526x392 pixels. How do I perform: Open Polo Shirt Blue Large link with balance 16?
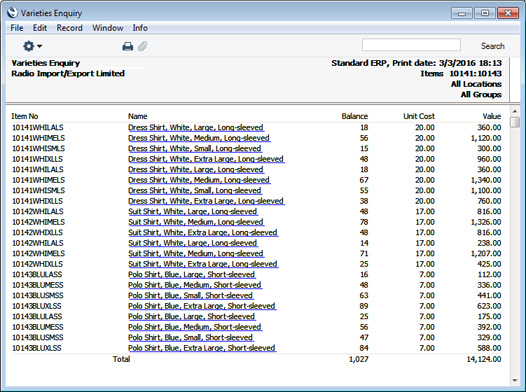[192, 274]
